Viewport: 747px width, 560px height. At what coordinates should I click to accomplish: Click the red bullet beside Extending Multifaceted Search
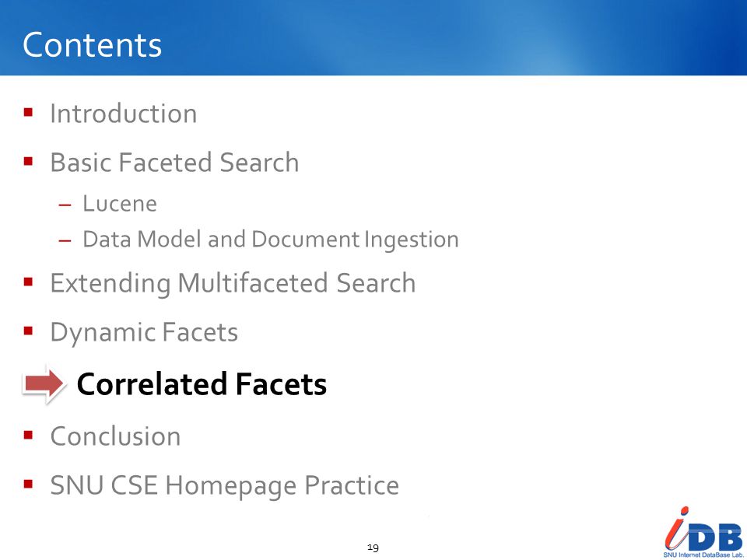pos(28,282)
